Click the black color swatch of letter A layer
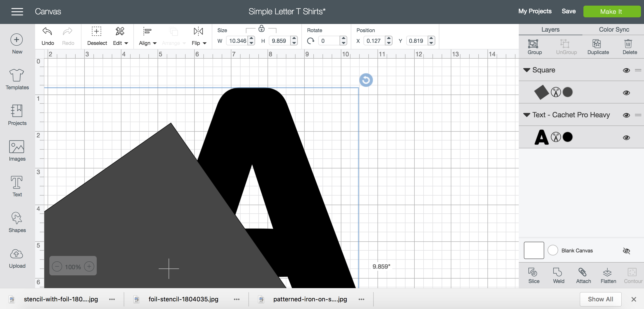 [x=568, y=137]
